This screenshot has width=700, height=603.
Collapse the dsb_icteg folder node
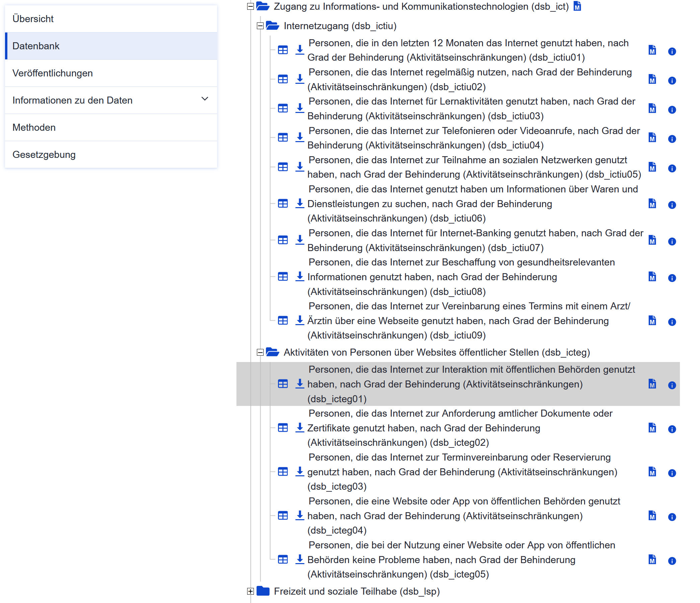point(260,352)
